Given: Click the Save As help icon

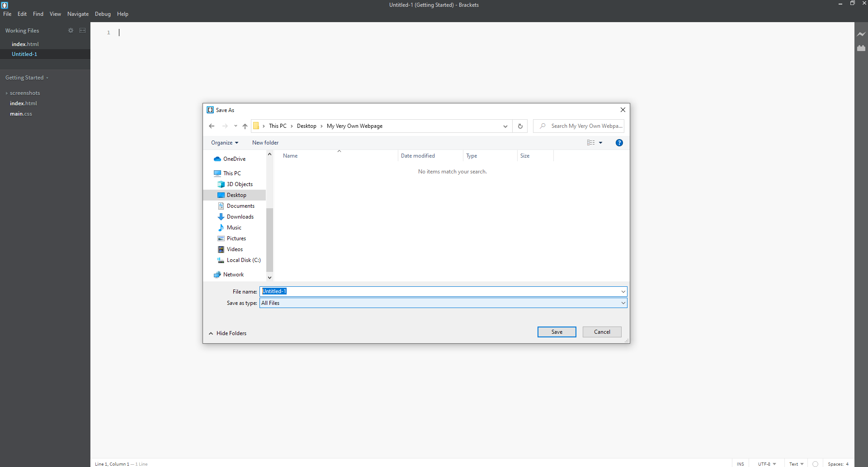Looking at the screenshot, I should 619,143.
